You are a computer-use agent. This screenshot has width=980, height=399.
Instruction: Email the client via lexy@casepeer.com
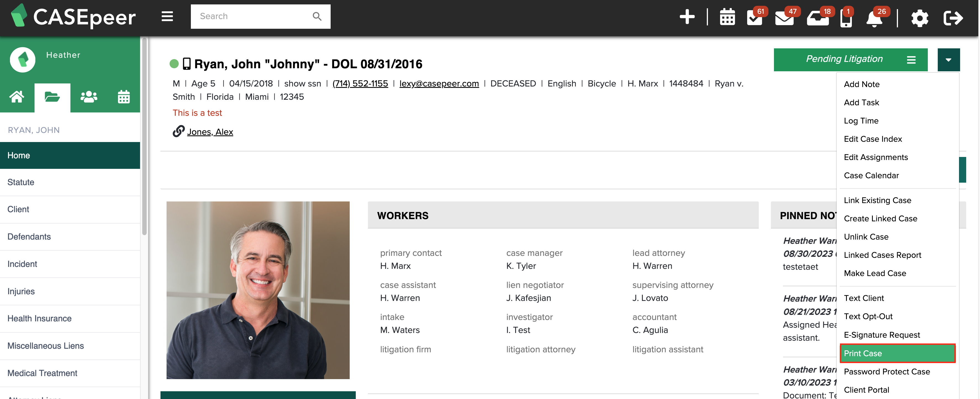tap(439, 83)
